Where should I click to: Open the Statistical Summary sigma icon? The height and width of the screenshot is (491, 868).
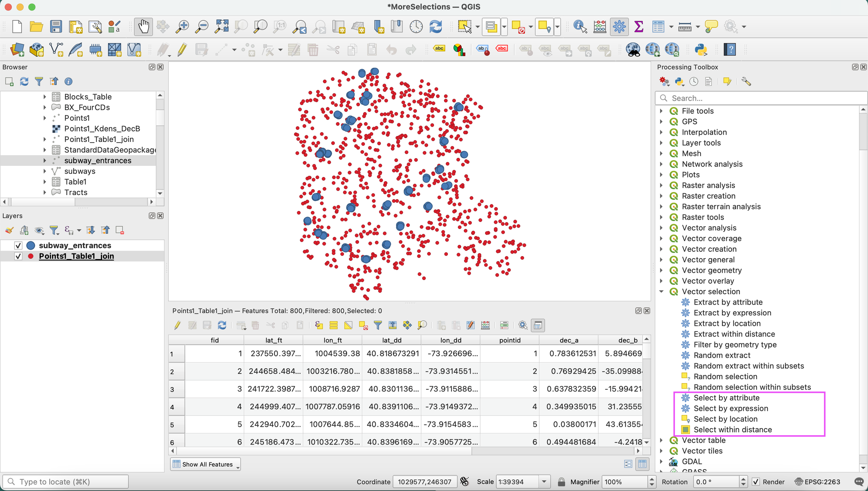pos(638,27)
